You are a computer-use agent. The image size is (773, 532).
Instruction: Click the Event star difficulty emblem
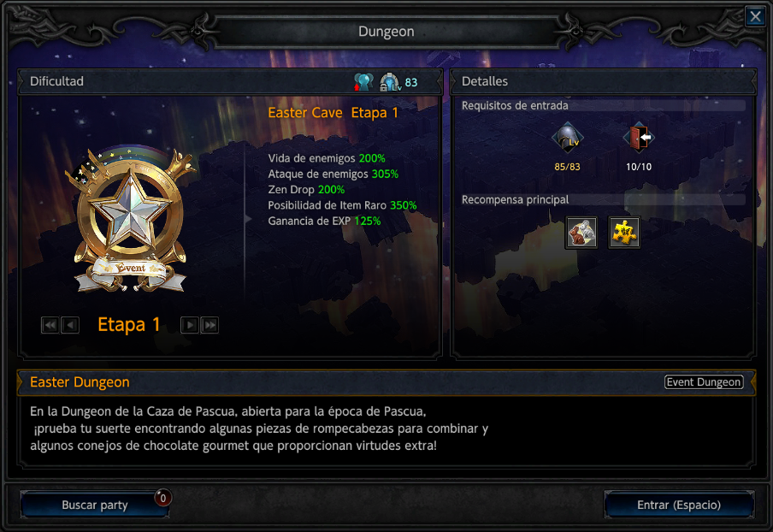130,220
